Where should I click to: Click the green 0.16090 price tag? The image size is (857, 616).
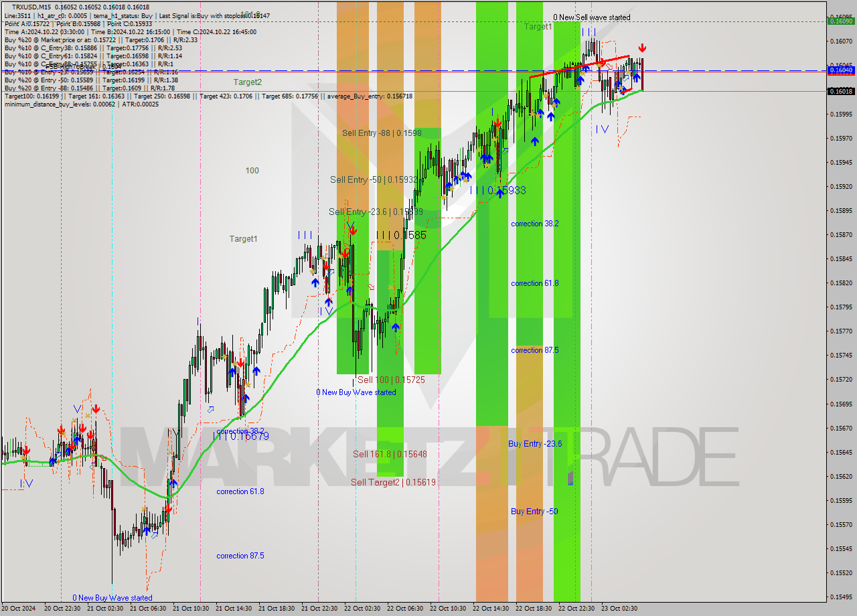841,21
